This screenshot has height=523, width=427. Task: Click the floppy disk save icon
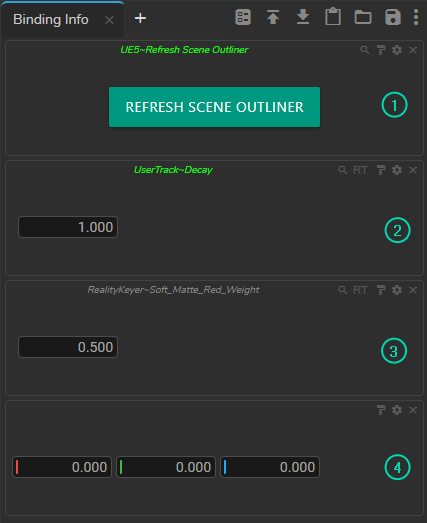pos(393,17)
